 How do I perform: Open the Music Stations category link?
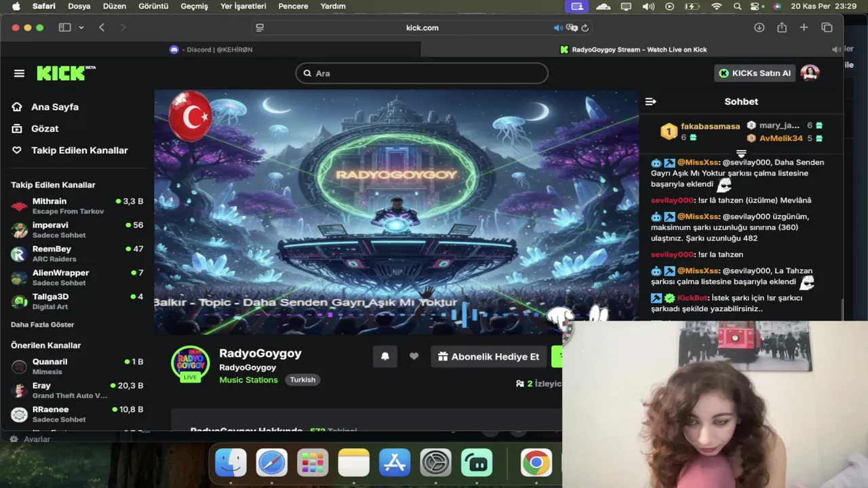248,380
